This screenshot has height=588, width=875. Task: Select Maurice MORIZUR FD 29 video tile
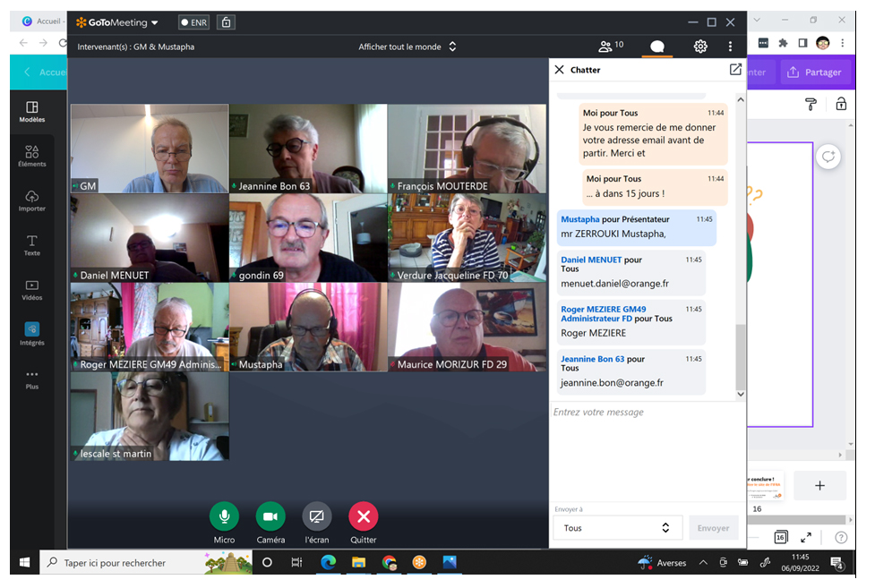[468, 327]
